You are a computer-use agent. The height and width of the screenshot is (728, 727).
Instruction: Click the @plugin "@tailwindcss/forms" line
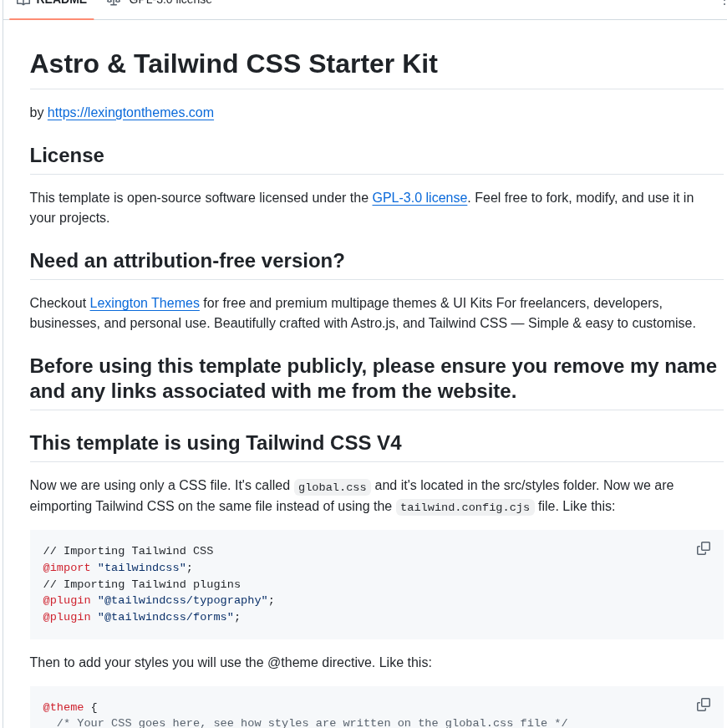pos(140,616)
